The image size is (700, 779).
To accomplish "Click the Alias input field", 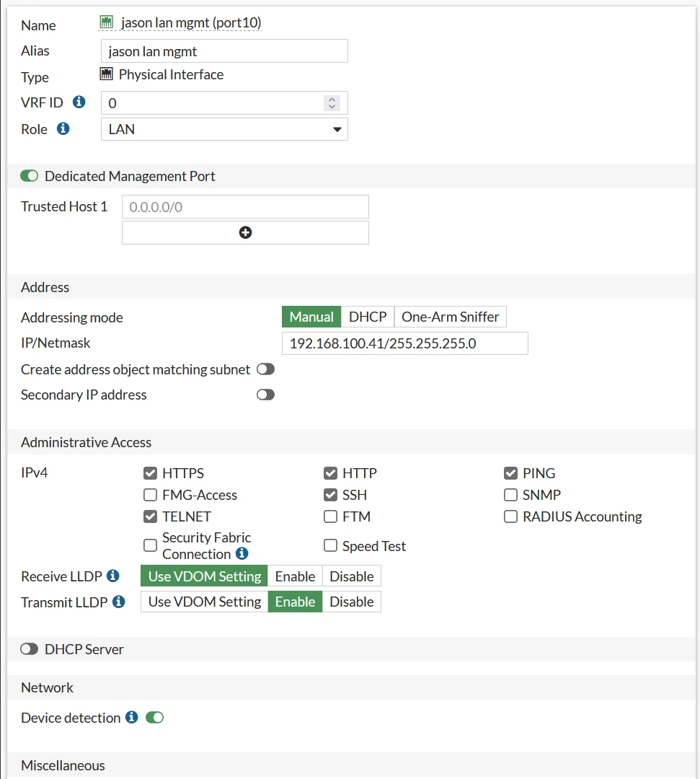I will point(224,51).
